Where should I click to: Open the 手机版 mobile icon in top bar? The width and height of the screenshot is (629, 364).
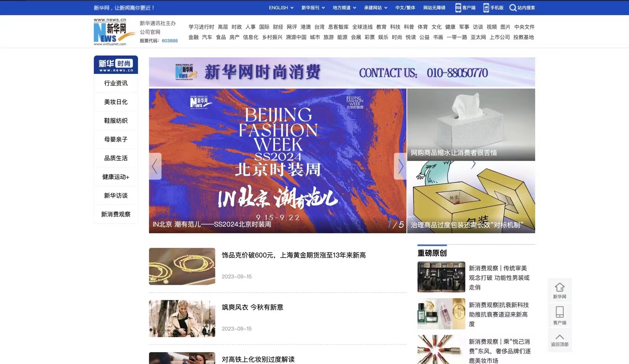click(x=486, y=8)
